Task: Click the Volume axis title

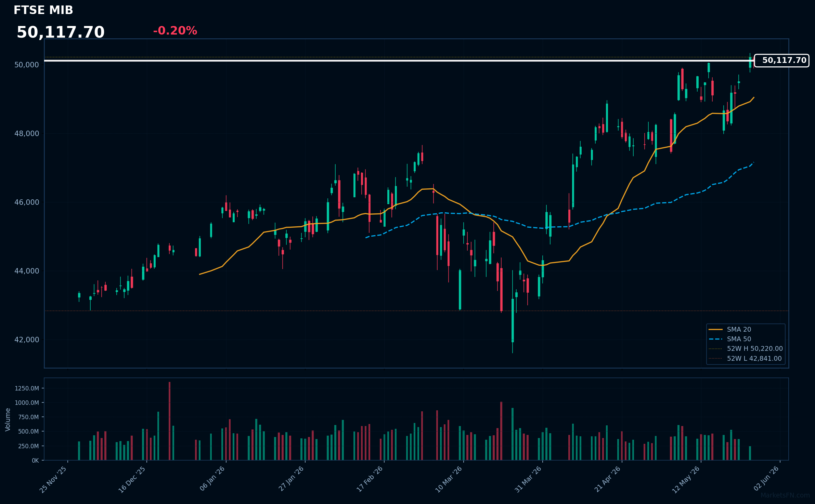Action: 8,420
